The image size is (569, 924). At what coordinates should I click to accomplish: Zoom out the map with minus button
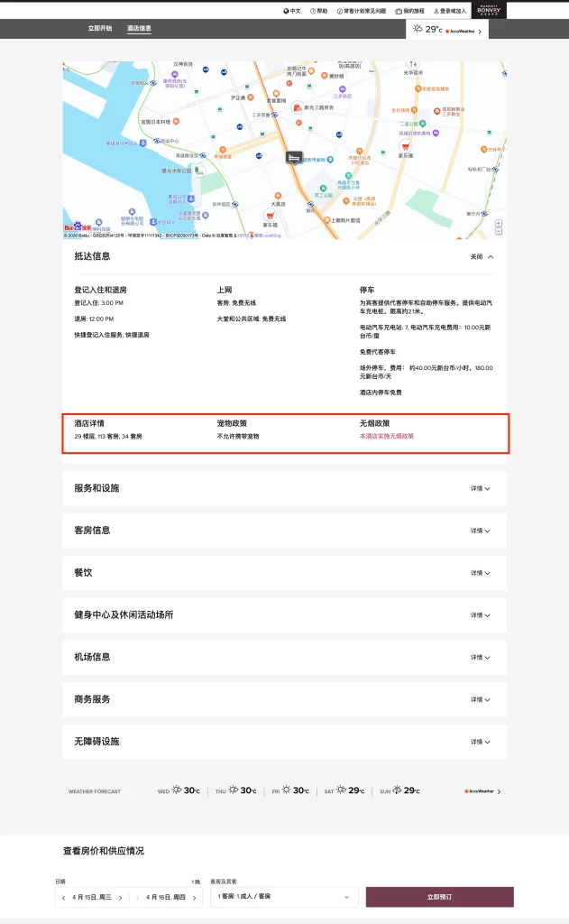[x=499, y=232]
